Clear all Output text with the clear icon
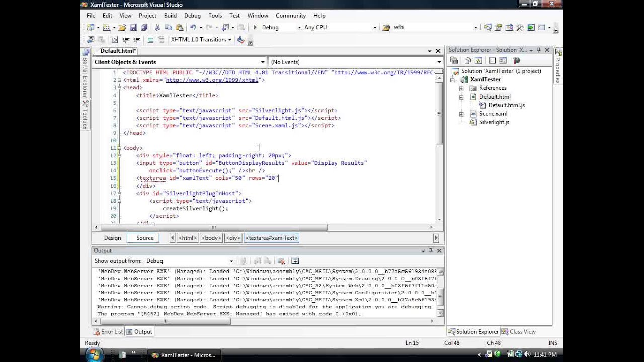The height and width of the screenshot is (362, 644). [x=282, y=261]
